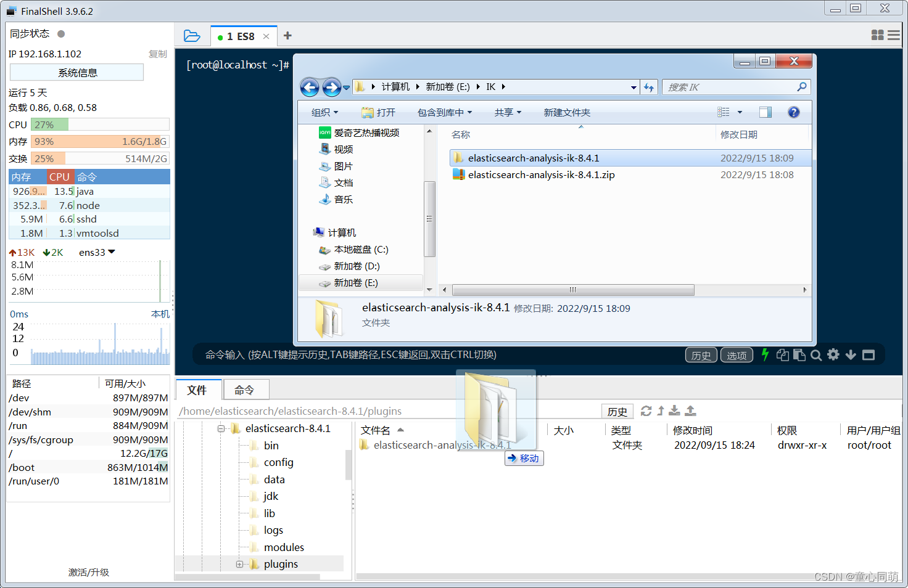The image size is (908, 588).
Task: Open the 共享 dropdown menu
Action: click(508, 112)
